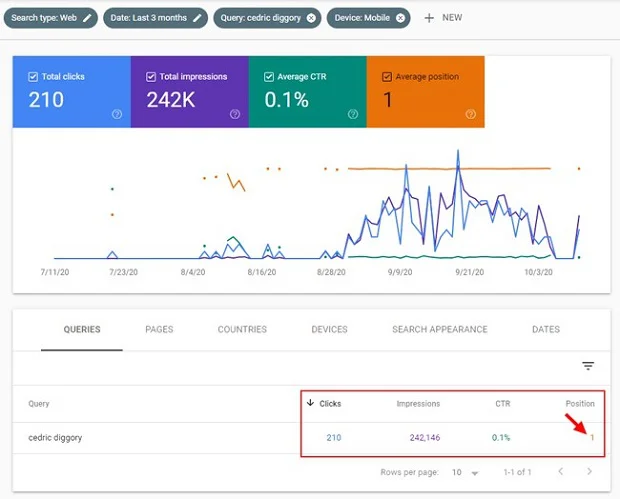Open the Search Appearance tab
This screenshot has width=620, height=499.
[439, 329]
